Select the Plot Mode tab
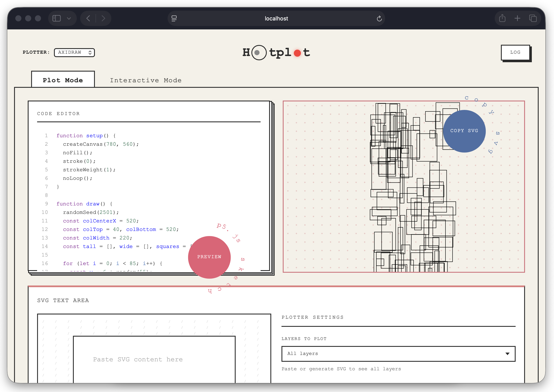Screen dimensions: 554x392 [63, 80]
